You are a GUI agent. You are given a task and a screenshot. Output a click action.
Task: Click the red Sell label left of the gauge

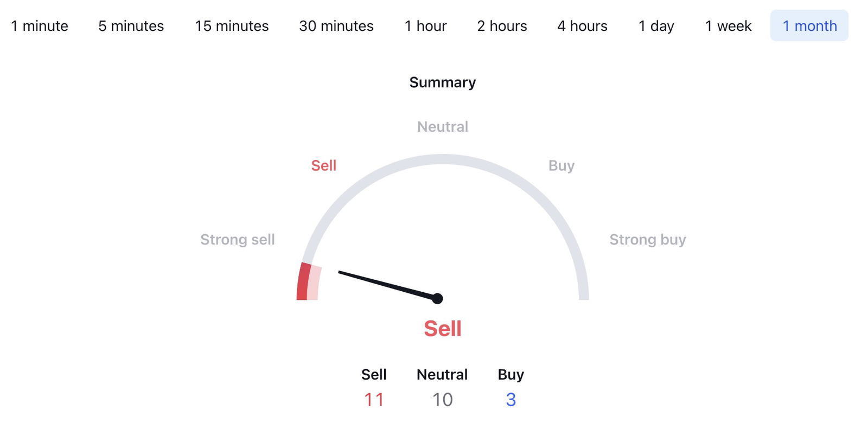[324, 165]
